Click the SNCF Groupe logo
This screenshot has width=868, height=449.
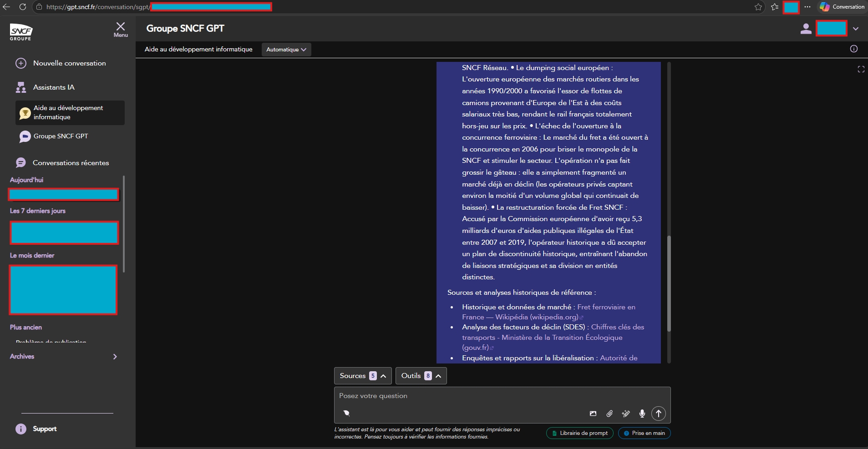click(x=21, y=32)
